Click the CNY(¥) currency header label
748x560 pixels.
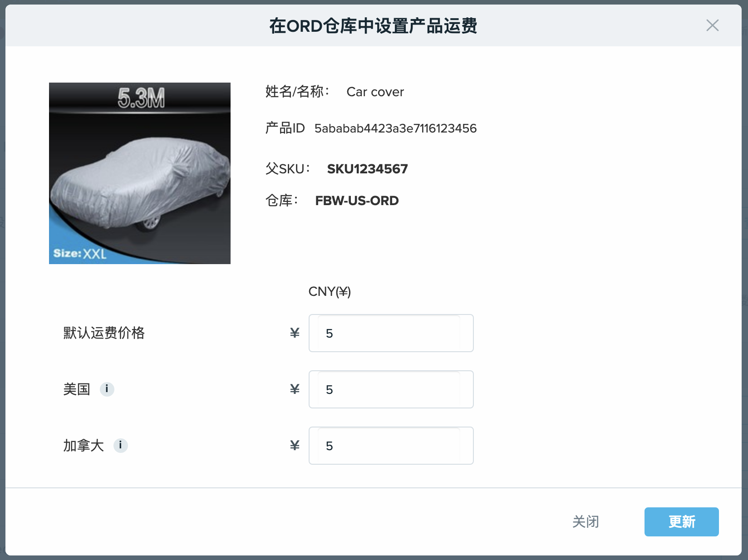click(x=331, y=292)
